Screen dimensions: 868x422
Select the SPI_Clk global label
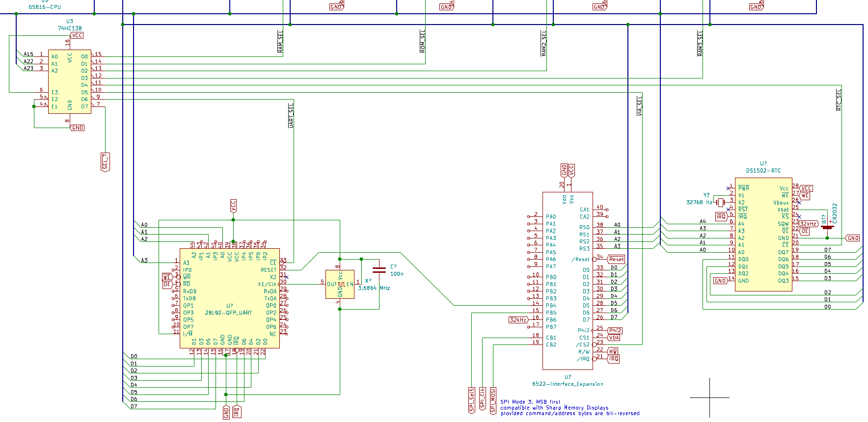click(x=482, y=400)
